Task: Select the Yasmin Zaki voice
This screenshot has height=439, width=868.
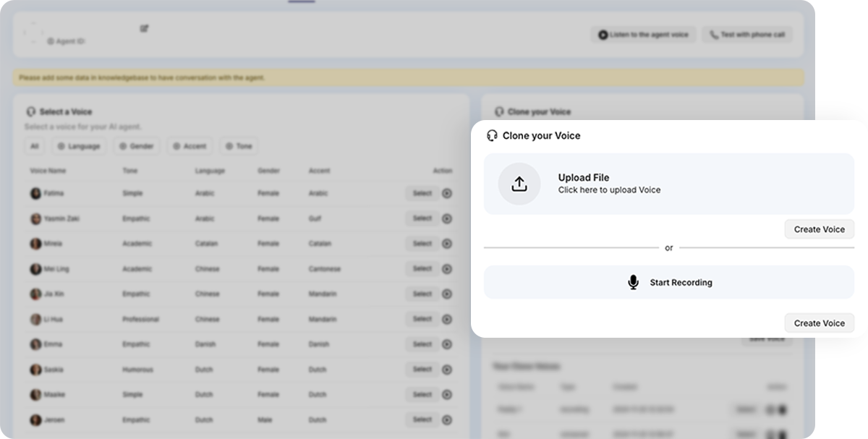Action: tap(422, 218)
